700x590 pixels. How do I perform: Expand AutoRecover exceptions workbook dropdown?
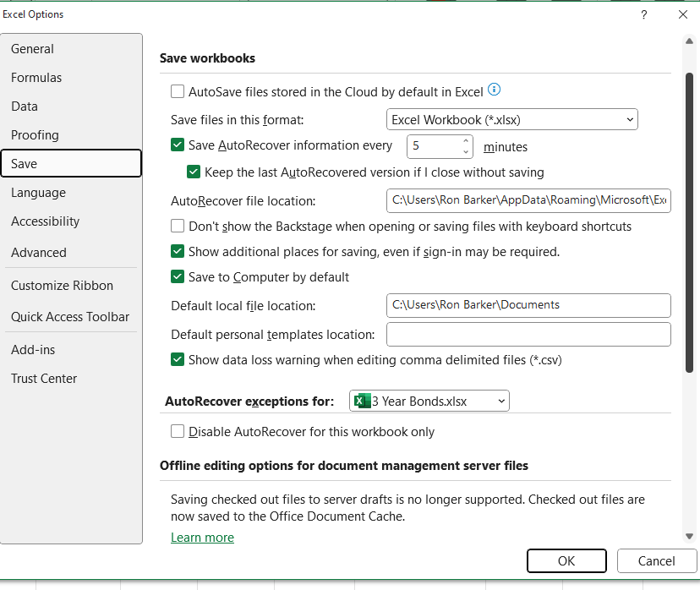tap(429, 401)
